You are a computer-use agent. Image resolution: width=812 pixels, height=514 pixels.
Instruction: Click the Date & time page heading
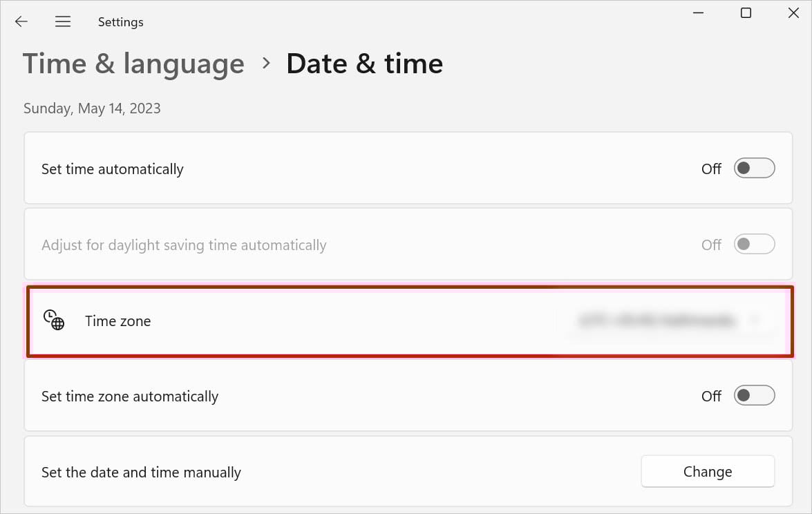coord(364,64)
